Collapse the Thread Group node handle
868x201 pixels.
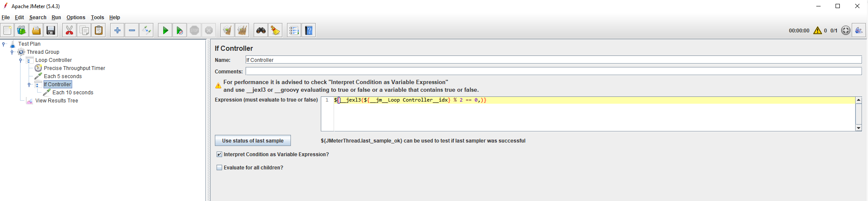[x=12, y=52]
